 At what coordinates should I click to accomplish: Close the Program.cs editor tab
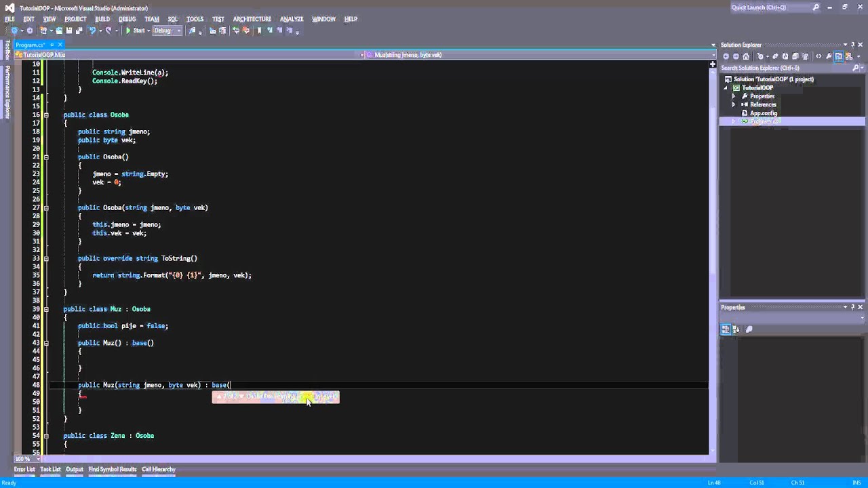[60, 45]
